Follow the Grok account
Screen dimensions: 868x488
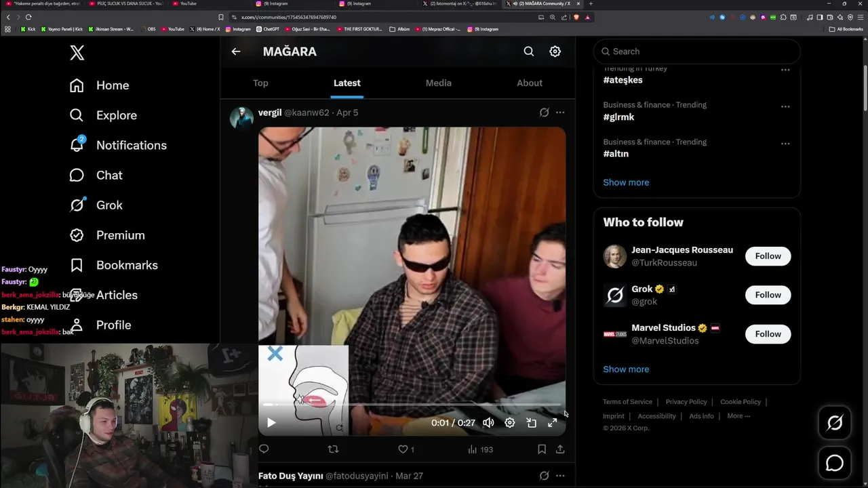tap(768, 295)
